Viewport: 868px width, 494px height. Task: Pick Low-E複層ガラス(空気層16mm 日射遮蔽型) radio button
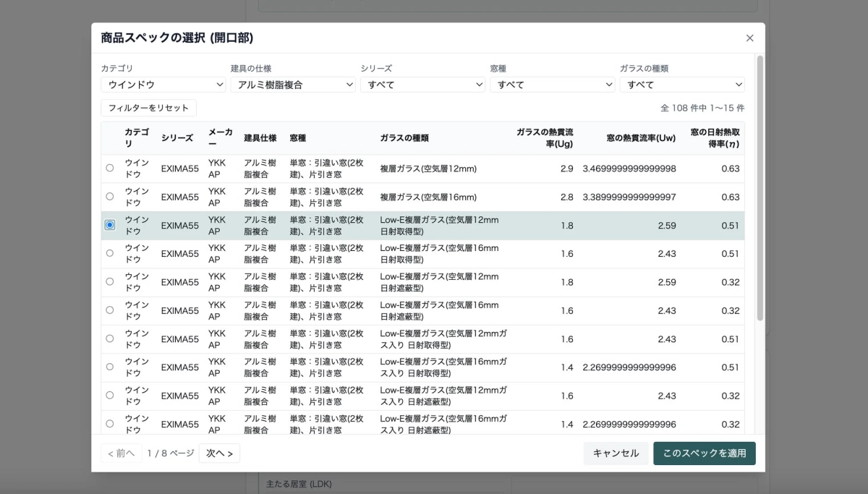110,310
